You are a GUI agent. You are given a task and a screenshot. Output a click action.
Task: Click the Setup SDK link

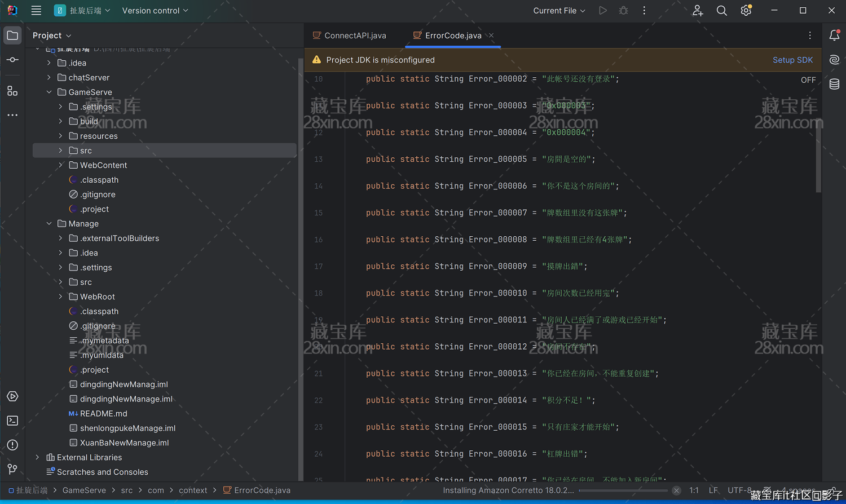(792, 60)
